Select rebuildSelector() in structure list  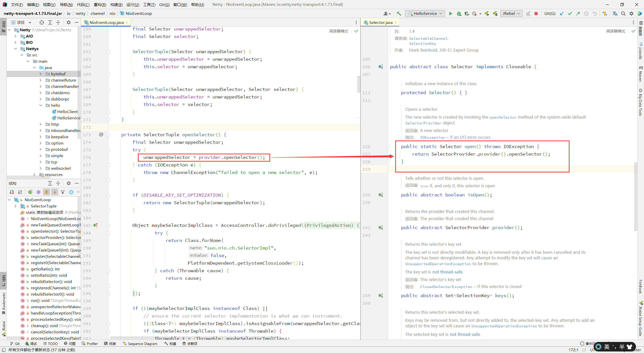coord(51,281)
